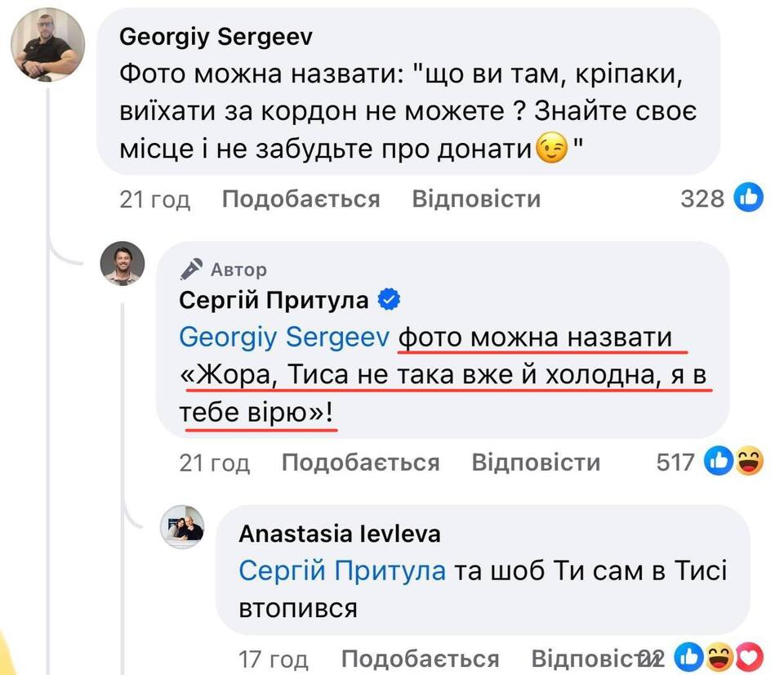The height and width of the screenshot is (675, 784).
Task: Click the microphone Автор badge icon
Action: coord(192,269)
